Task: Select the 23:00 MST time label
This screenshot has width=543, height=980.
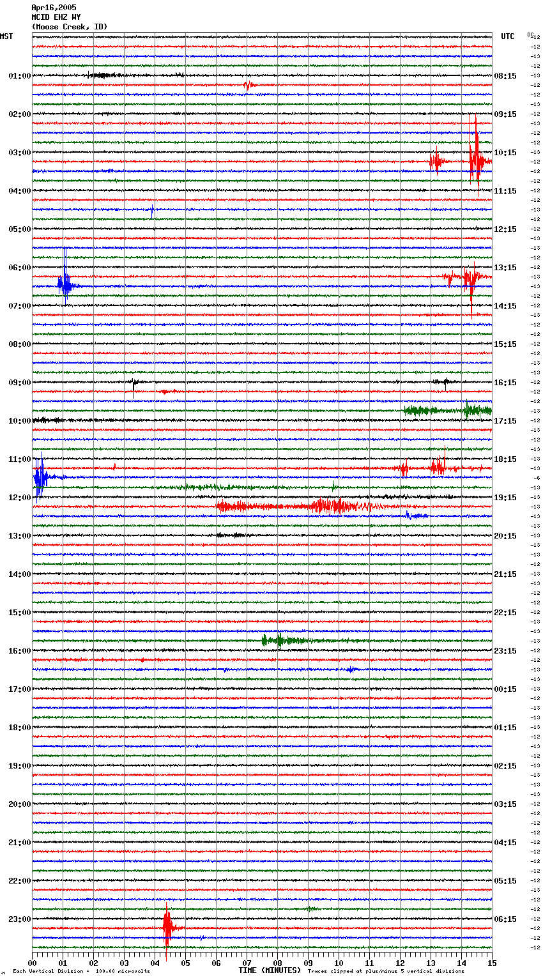Action: (20, 919)
